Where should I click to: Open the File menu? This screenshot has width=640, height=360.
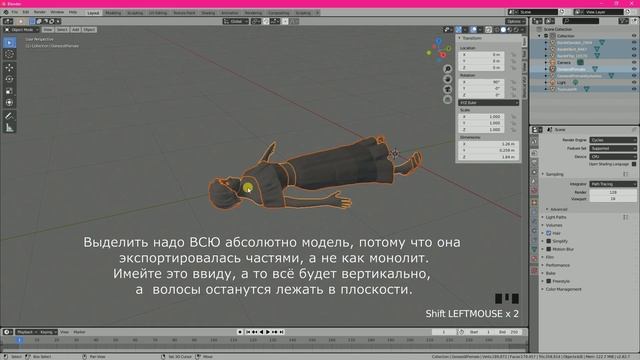[15, 12]
